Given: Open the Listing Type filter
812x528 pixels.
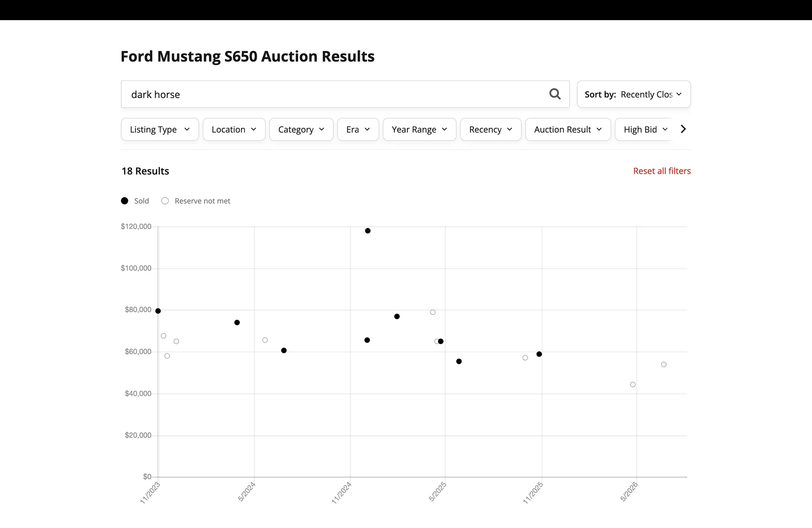Looking at the screenshot, I should (x=160, y=130).
